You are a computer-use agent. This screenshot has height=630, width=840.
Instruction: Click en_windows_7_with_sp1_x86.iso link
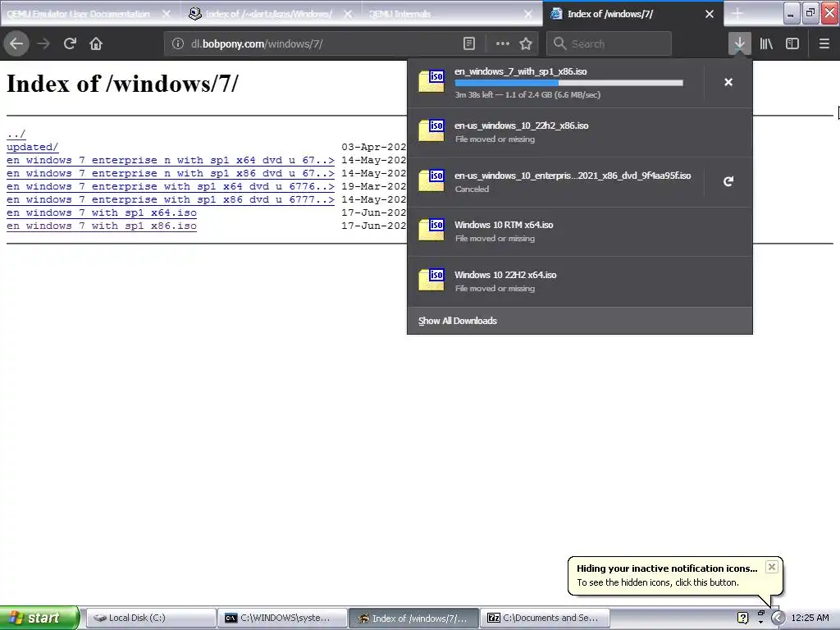[101, 226]
